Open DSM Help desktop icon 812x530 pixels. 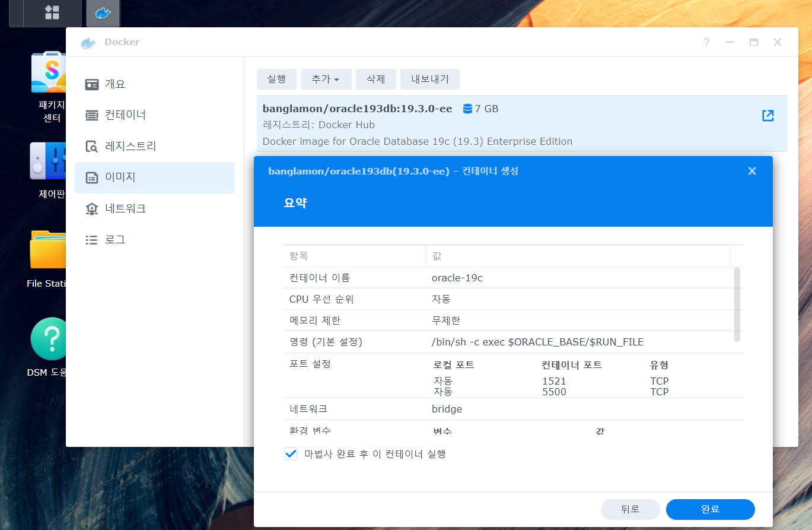50,339
